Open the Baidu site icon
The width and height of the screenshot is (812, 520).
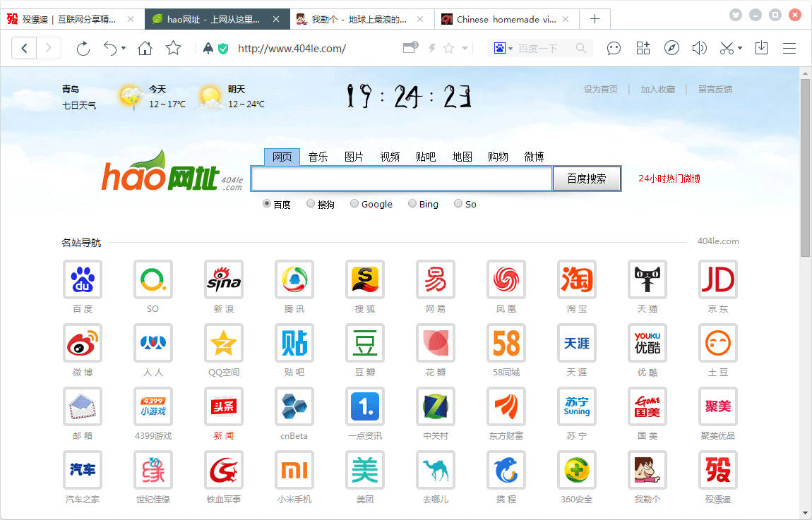83,279
